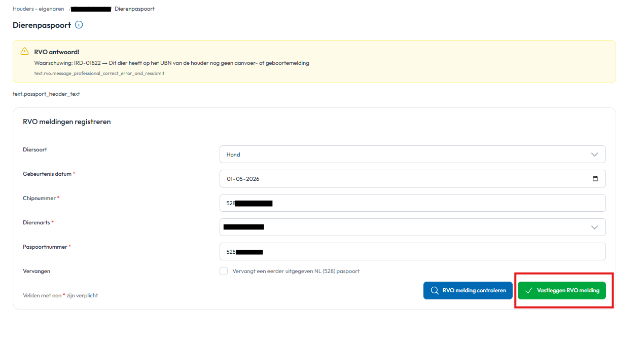Click the Paspoortnummer label
Screen dimensions: 644x348
(47, 247)
